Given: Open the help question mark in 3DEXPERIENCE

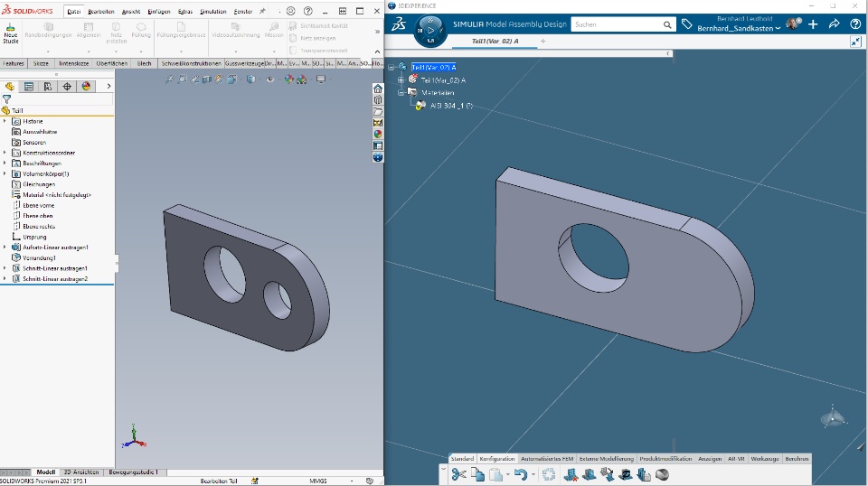Looking at the screenshot, I should (855, 24).
